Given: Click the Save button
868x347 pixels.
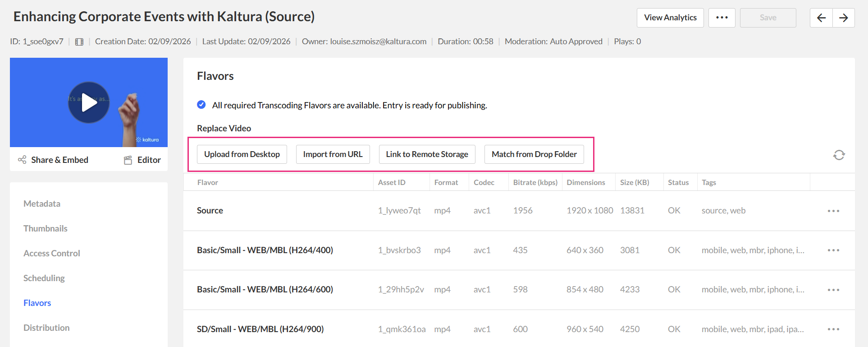Looking at the screenshot, I should (768, 18).
